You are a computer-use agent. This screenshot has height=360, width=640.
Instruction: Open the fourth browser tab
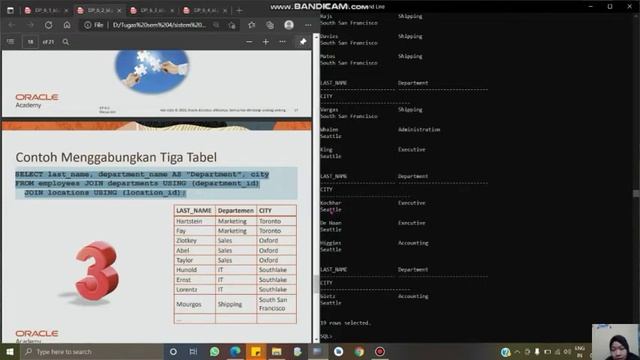coord(204,10)
